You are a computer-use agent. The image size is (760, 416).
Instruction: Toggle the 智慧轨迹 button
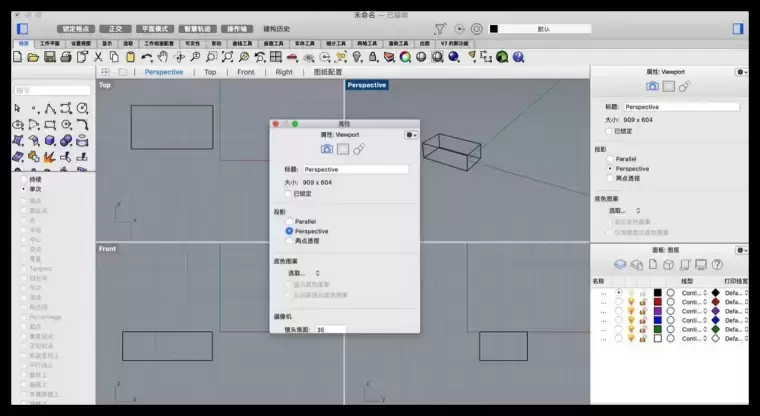197,29
